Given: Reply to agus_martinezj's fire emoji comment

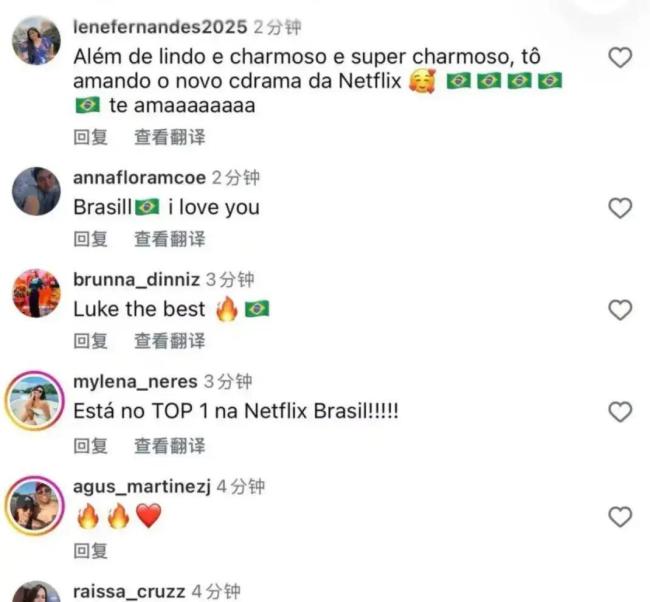Looking at the screenshot, I should coord(90,551).
